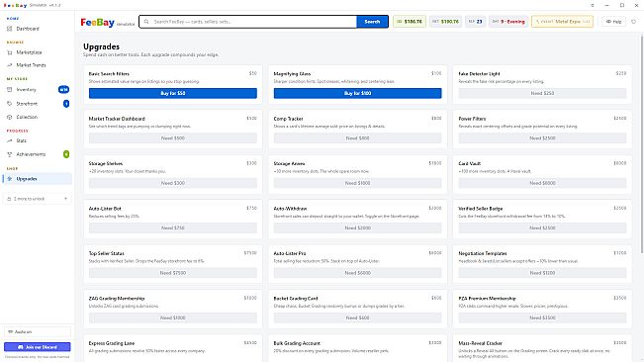Open the Metal Expo event banner
Screen dimensions: 644x362
pyautogui.click(x=562, y=22)
